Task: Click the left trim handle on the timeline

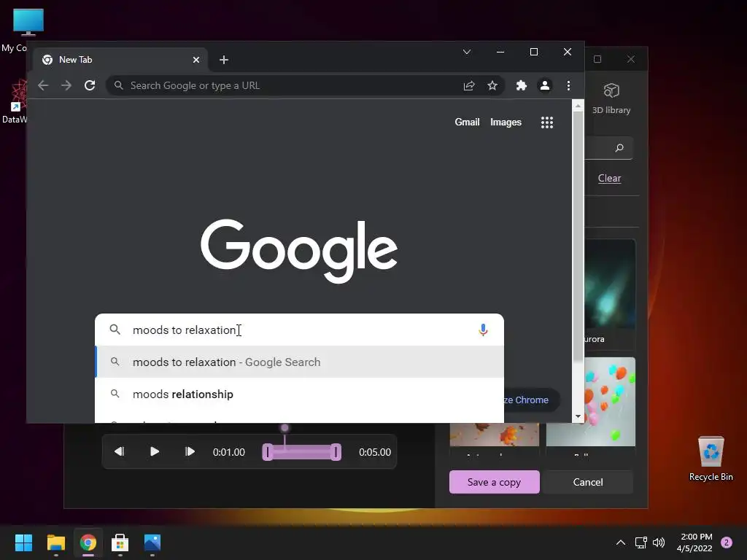Action: pyautogui.click(x=268, y=452)
